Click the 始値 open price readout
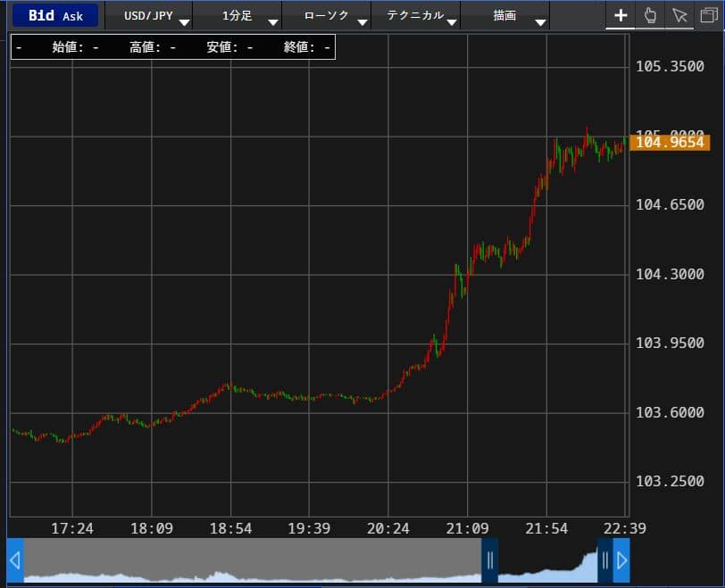Image resolution: width=725 pixels, height=588 pixels. [x=75, y=47]
